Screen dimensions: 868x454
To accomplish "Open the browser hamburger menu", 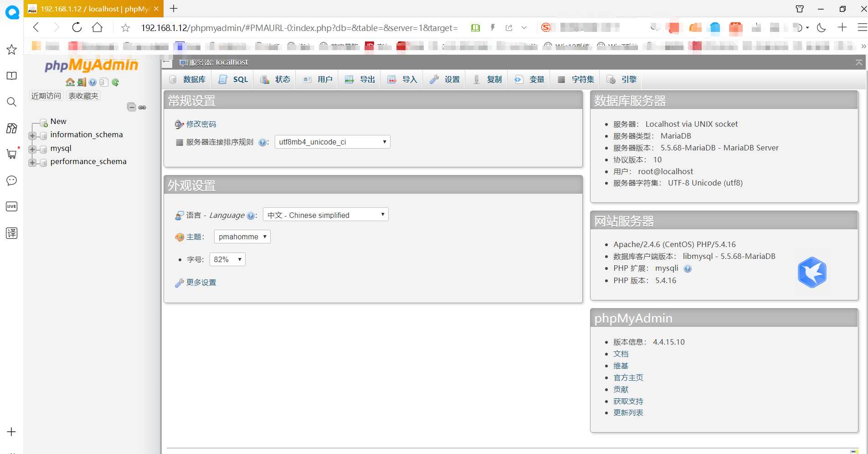I will coord(862,28).
